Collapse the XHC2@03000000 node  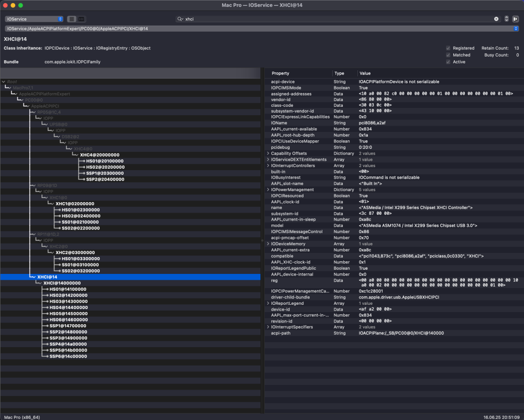coord(52,252)
